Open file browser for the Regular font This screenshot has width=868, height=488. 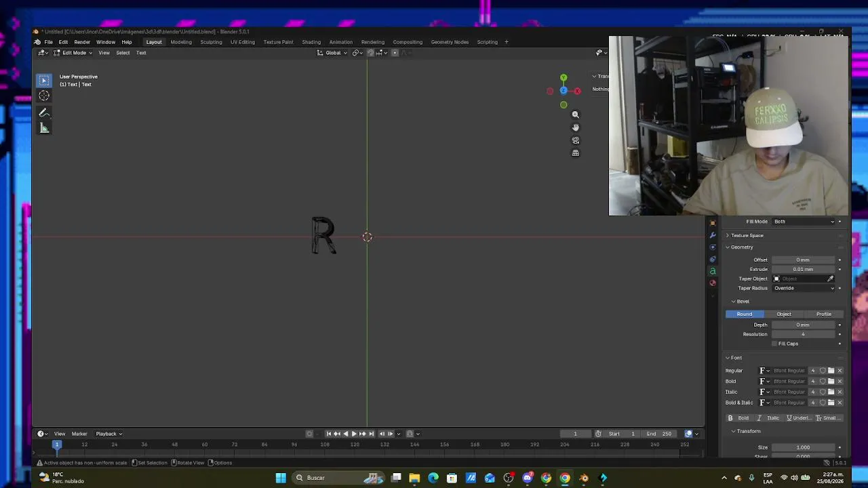coord(831,371)
